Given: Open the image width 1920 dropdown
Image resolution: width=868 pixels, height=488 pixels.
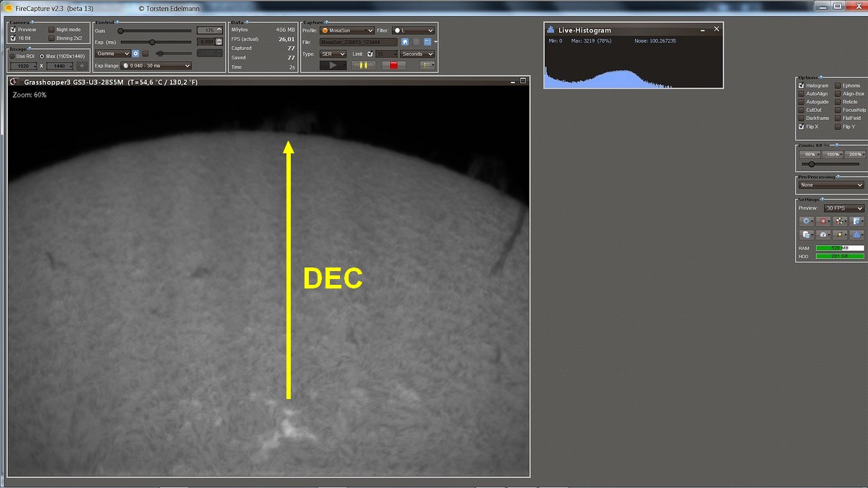Looking at the screenshot, I should pyautogui.click(x=24, y=66).
